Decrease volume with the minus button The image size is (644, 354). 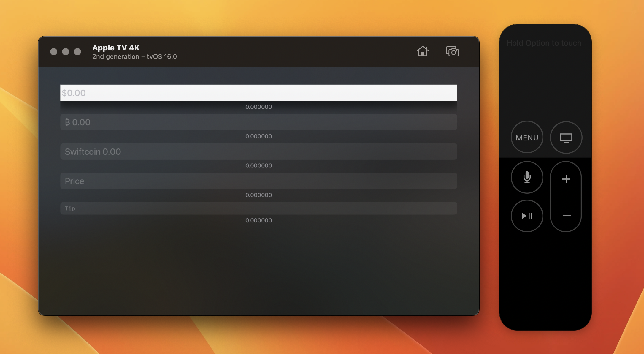[x=566, y=216]
